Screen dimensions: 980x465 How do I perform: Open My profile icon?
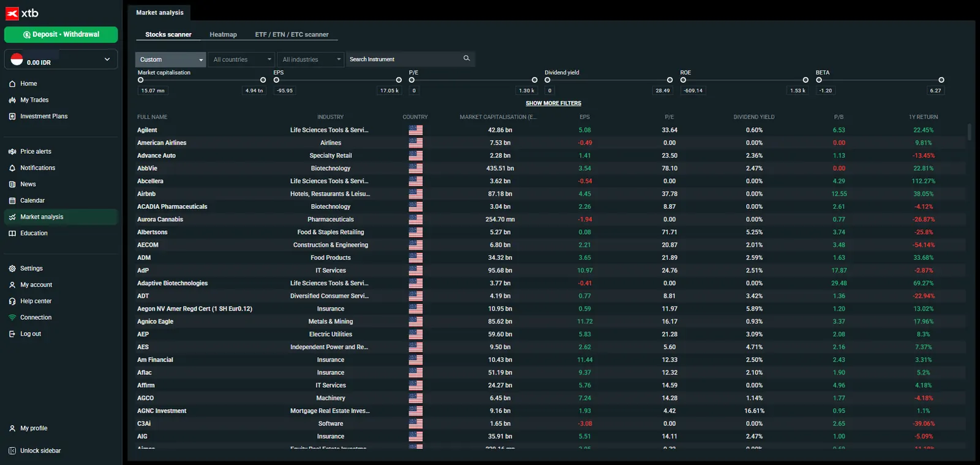[x=12, y=428]
